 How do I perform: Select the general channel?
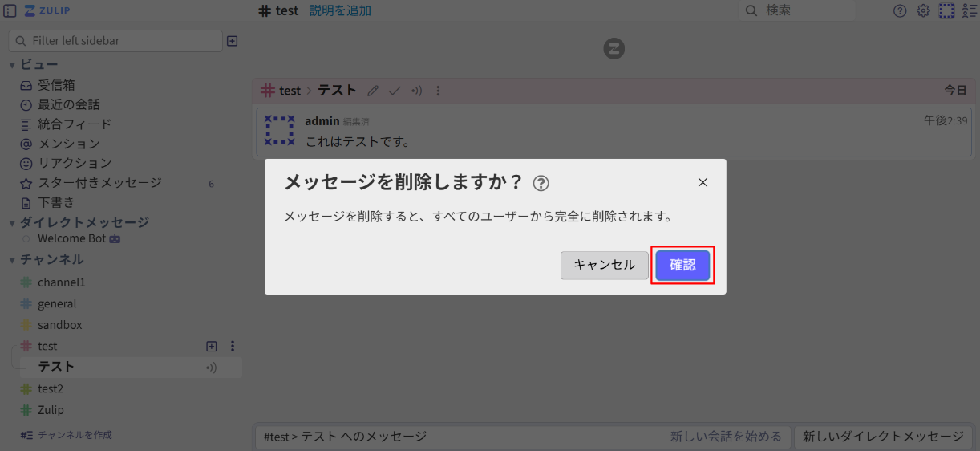click(57, 304)
